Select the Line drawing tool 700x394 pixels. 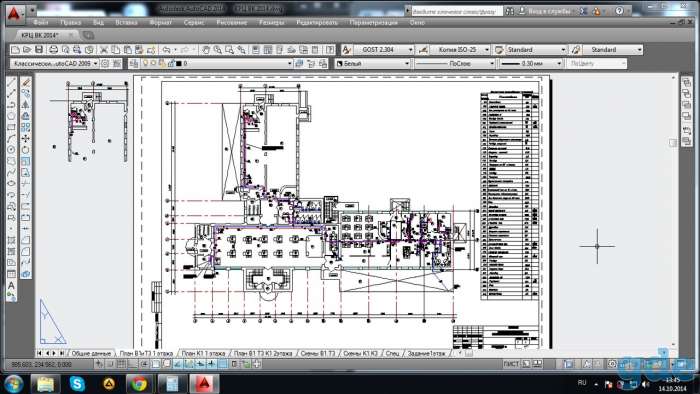pyautogui.click(x=12, y=83)
